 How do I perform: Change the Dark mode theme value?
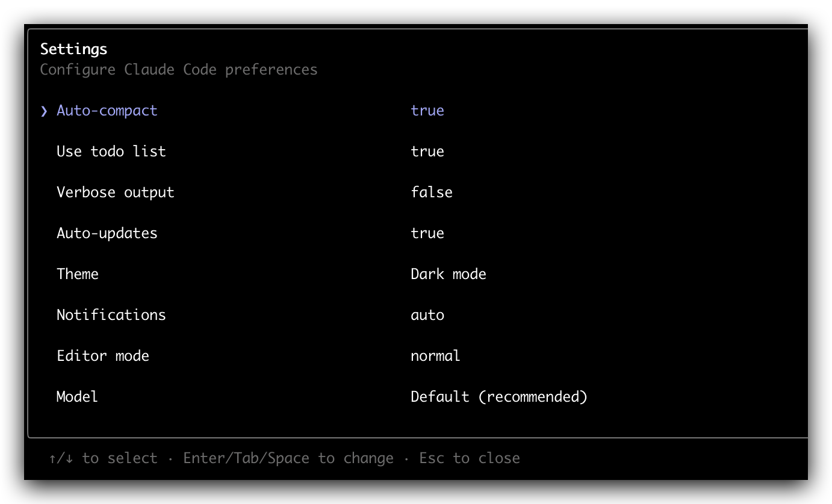coord(449,274)
